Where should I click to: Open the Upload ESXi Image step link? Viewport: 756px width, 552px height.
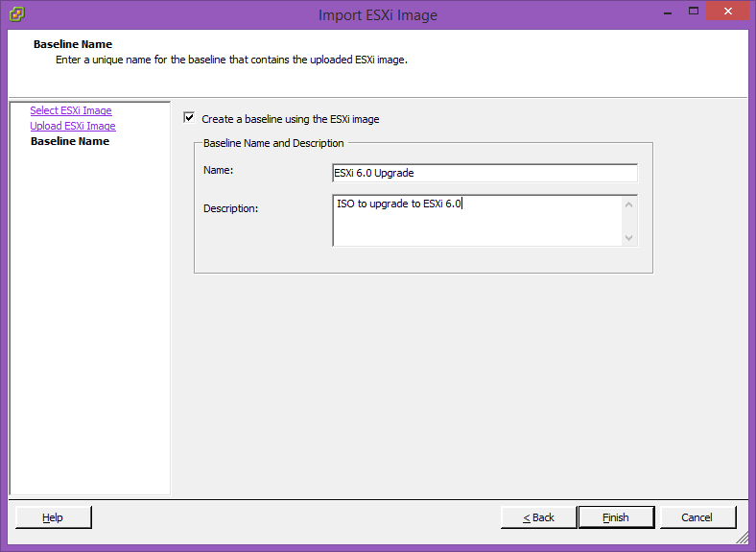[x=73, y=126]
